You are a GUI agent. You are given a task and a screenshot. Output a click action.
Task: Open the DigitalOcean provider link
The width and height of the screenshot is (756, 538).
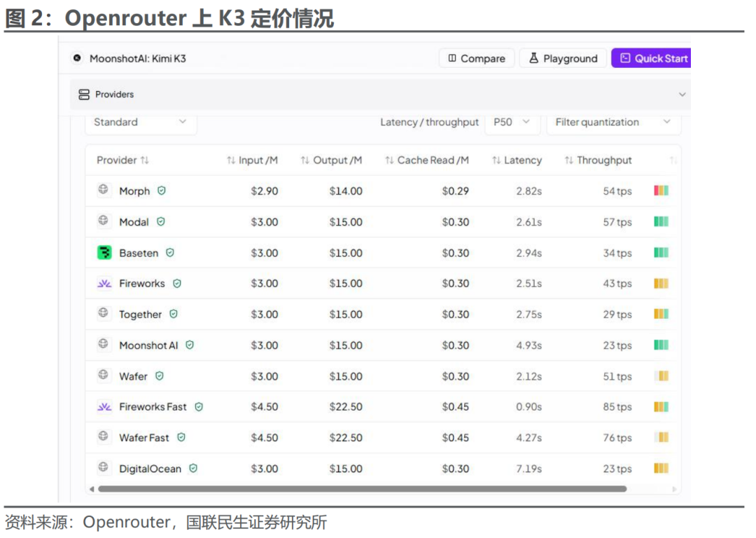pyautogui.click(x=150, y=469)
